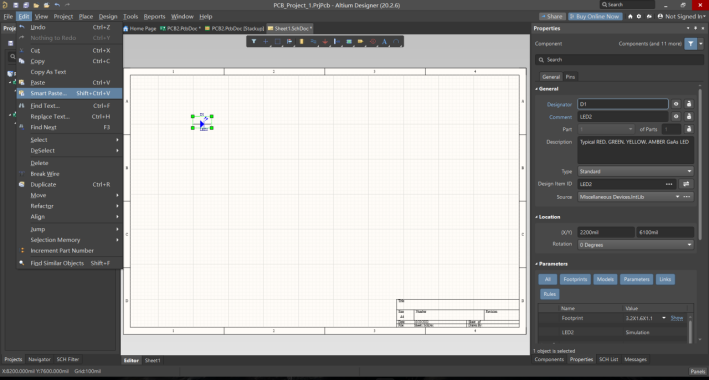Toggle the Designator lock icon
This screenshot has height=380, width=709.
click(689, 104)
